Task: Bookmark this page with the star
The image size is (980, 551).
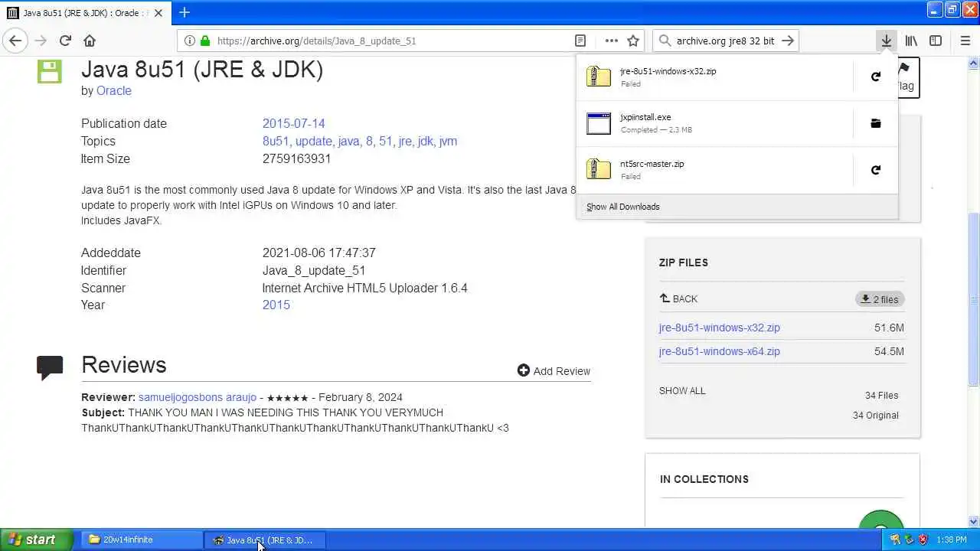Action: click(x=633, y=41)
